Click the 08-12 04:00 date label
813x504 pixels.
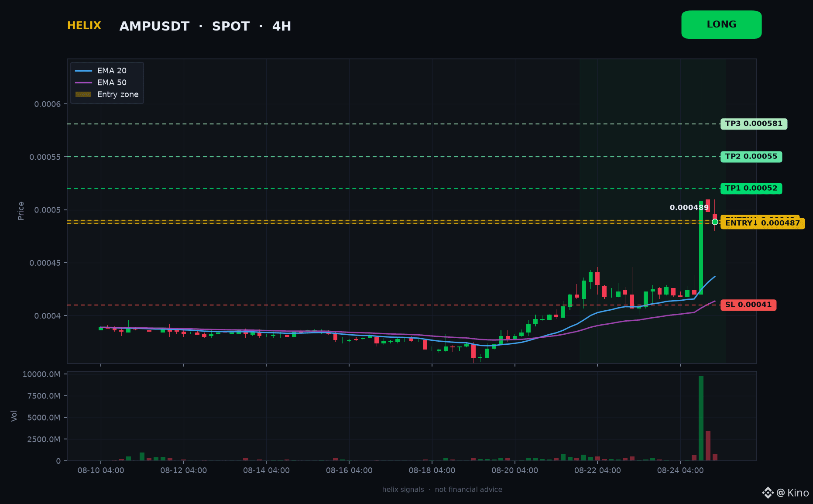click(x=184, y=470)
